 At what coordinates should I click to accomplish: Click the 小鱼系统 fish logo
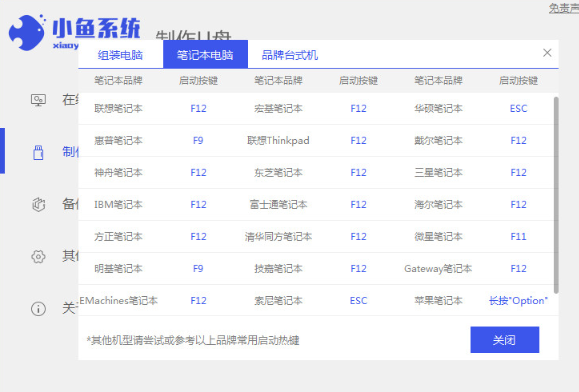(27, 32)
